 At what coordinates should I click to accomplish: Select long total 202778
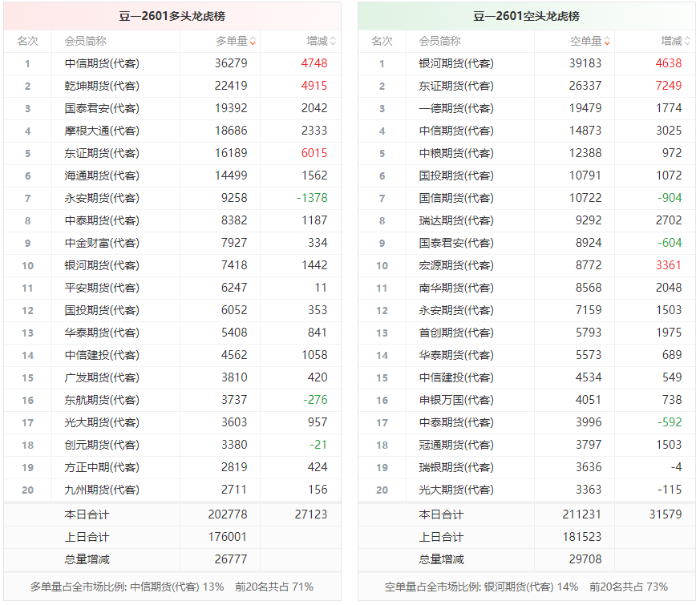pyautogui.click(x=228, y=514)
